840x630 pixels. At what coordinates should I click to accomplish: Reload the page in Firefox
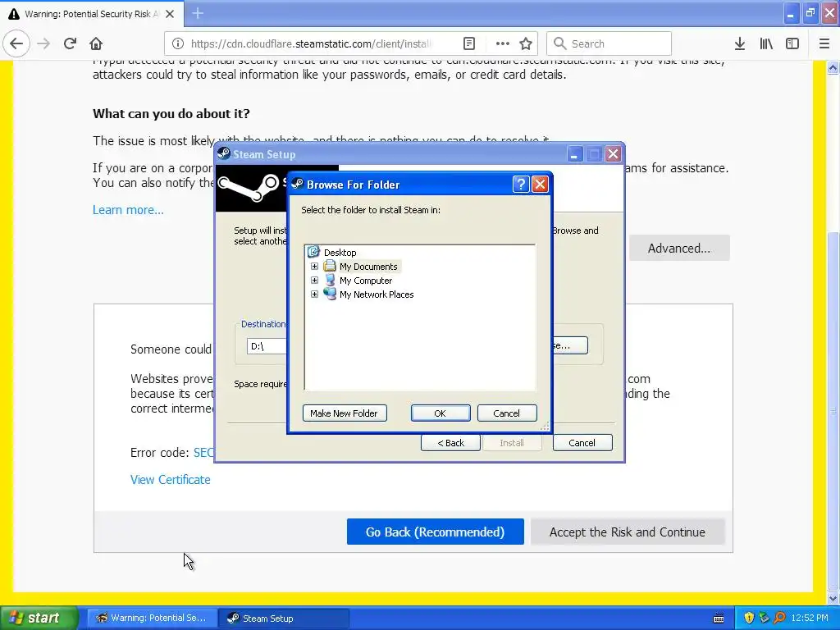click(70, 43)
